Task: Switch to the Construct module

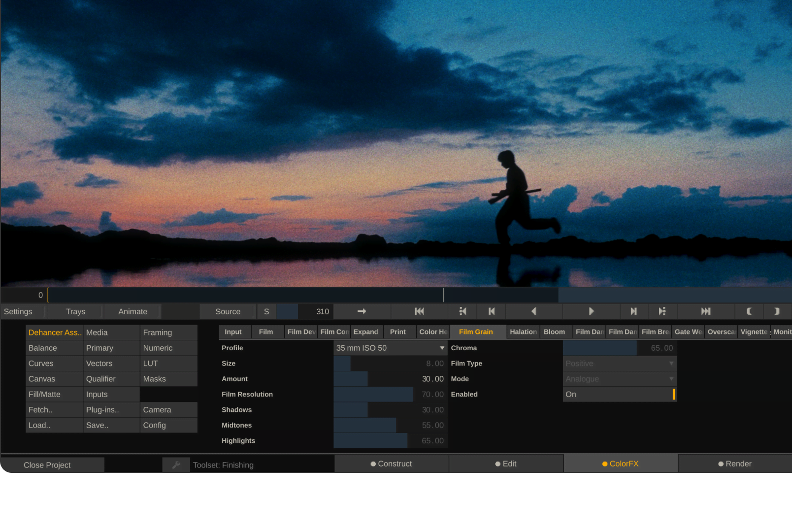Action: tap(392, 464)
